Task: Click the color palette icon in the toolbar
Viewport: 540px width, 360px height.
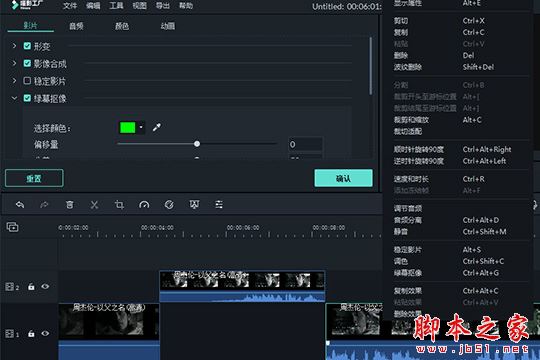Action: coord(169,205)
